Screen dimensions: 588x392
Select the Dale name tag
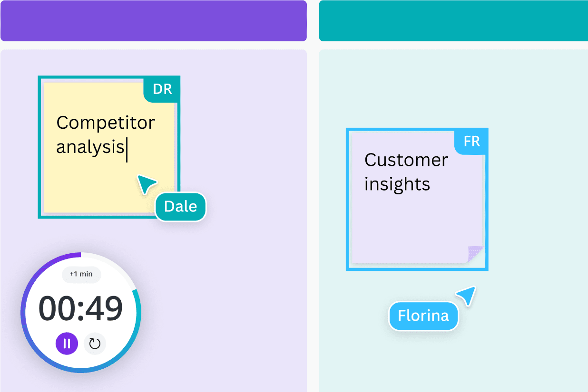pyautogui.click(x=180, y=206)
